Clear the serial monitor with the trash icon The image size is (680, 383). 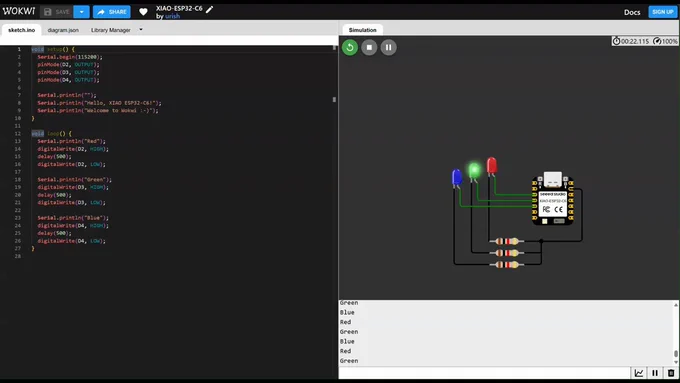click(x=671, y=373)
